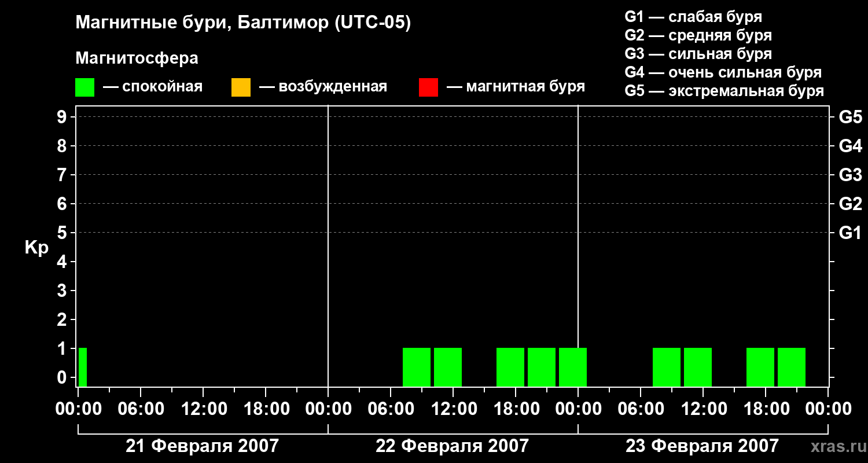Screen dimensions: 868x463
Task: Click the 'G2 — средняя буря' legend line
Action: pyautogui.click(x=698, y=35)
